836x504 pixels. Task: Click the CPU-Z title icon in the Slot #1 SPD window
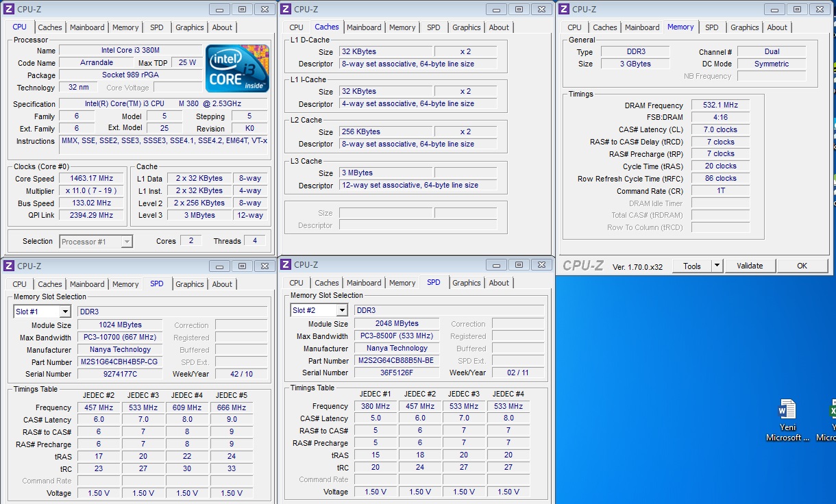click(9, 266)
